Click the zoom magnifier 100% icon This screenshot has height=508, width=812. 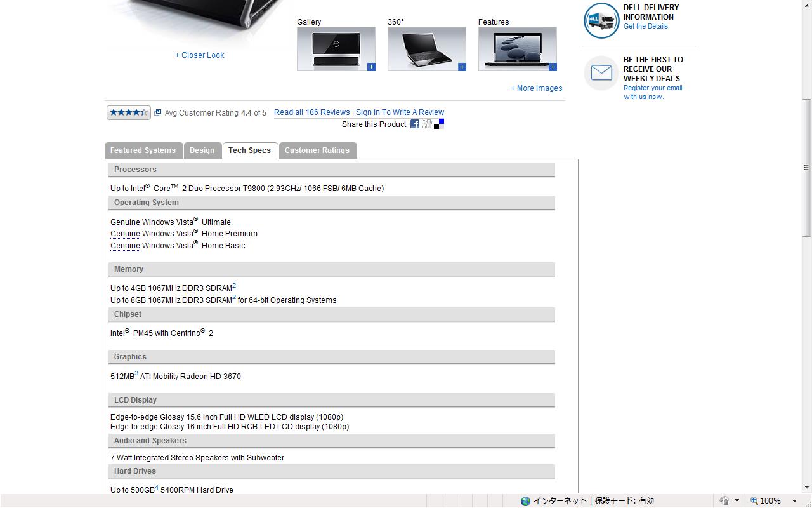coord(754,501)
